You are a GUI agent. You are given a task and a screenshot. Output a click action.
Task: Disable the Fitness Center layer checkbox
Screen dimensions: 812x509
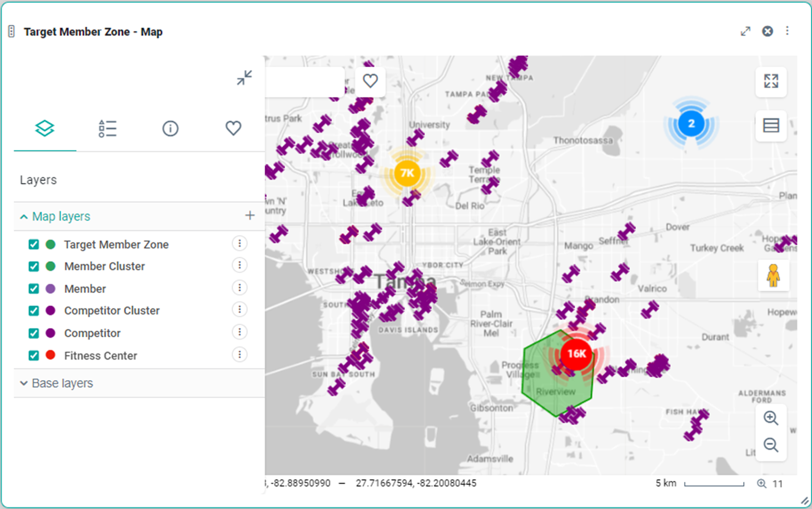34,356
